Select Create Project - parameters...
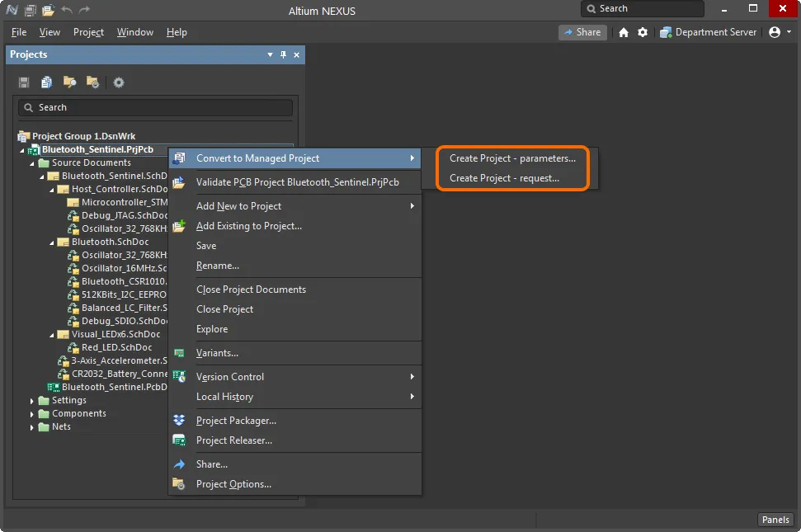Screen dimensions: 801x532 [512, 159]
